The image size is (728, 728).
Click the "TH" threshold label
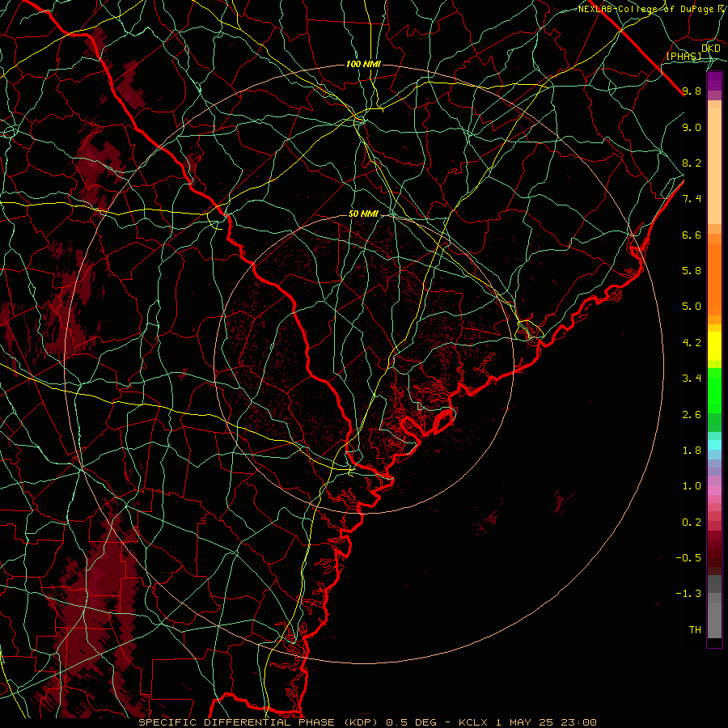pyautogui.click(x=695, y=630)
